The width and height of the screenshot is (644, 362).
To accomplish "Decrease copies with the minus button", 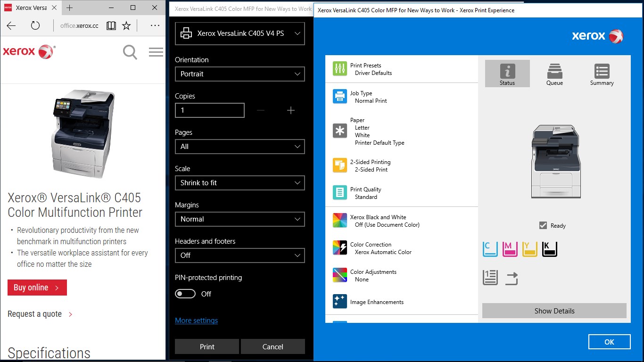I will (x=261, y=110).
